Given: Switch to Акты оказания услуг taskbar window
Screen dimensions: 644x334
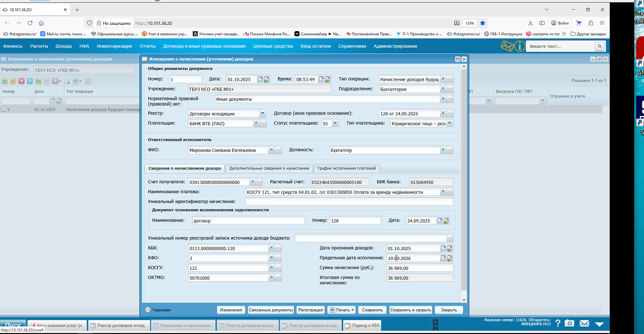Looking at the screenshot, I should [x=57, y=326].
